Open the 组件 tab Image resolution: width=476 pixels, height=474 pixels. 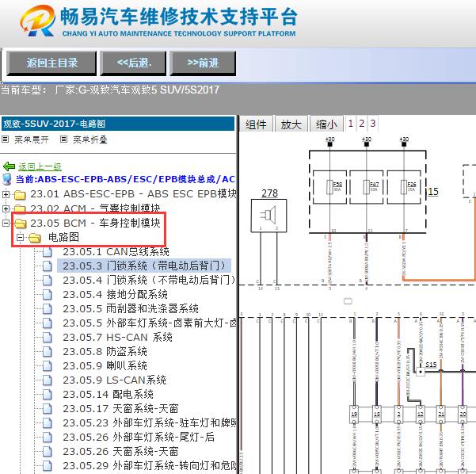pyautogui.click(x=256, y=124)
